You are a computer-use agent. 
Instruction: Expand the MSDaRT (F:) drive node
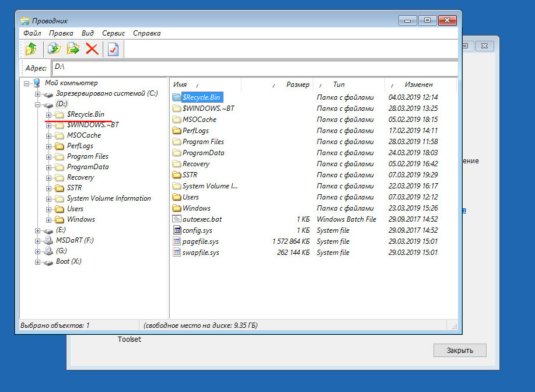point(37,241)
